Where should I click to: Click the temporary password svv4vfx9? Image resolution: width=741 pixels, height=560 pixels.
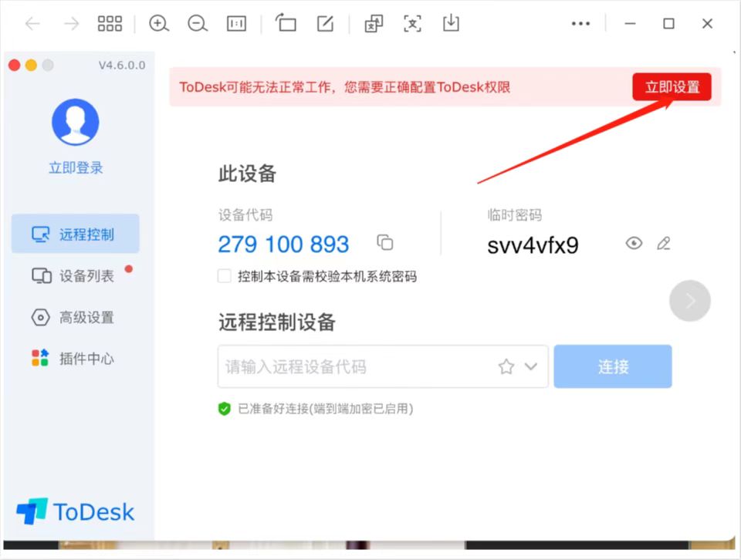pos(533,245)
